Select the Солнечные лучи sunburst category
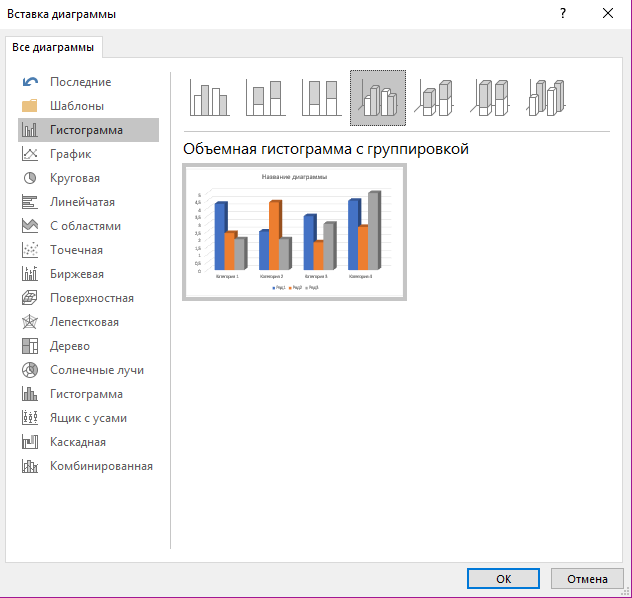 [x=89, y=370]
